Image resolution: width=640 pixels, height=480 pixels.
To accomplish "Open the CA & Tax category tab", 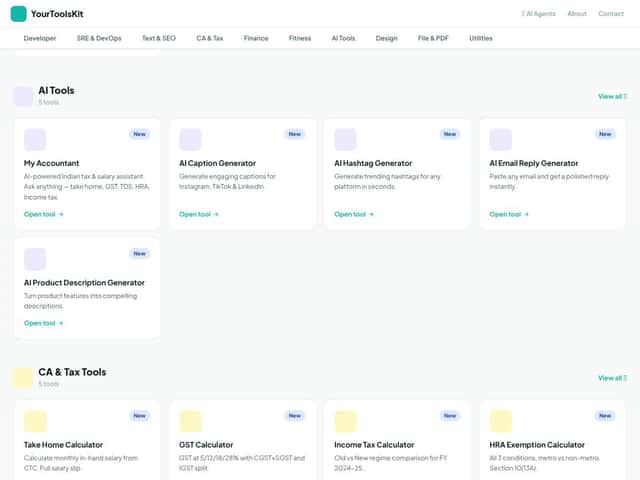I will (210, 38).
